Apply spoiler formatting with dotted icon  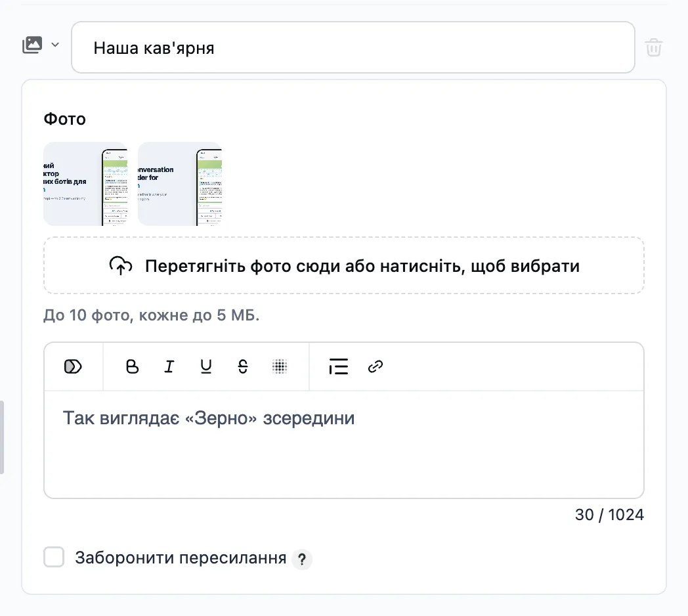280,366
